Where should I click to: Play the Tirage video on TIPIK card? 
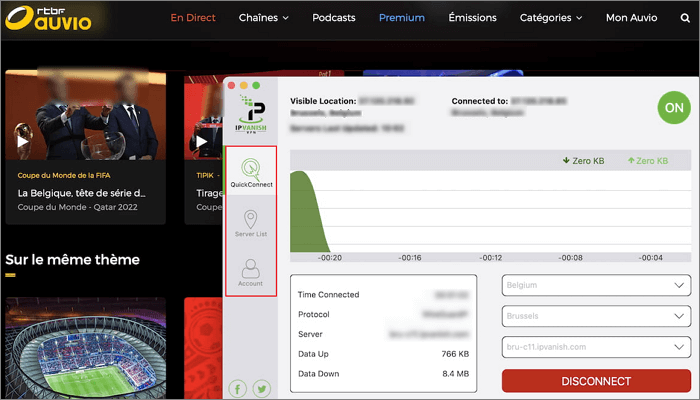pyautogui.click(x=201, y=142)
